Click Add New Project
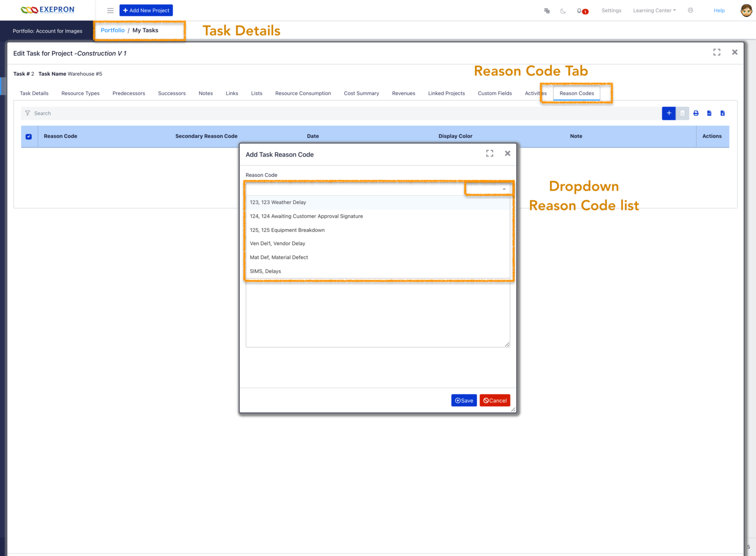 (x=146, y=10)
